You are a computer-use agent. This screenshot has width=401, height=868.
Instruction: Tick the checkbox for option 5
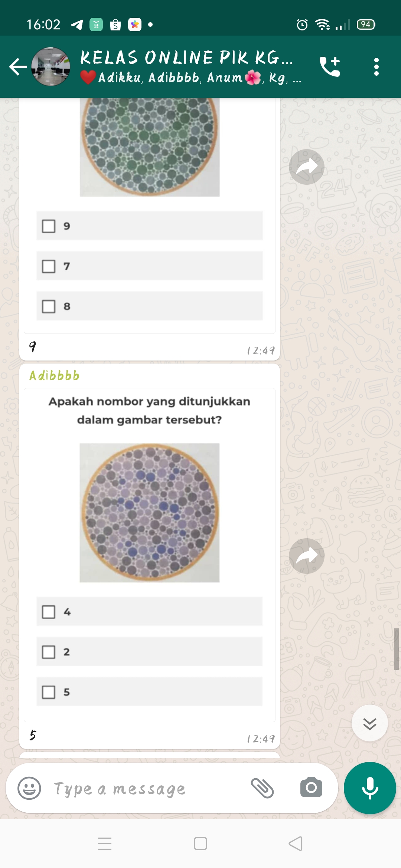[x=49, y=692]
